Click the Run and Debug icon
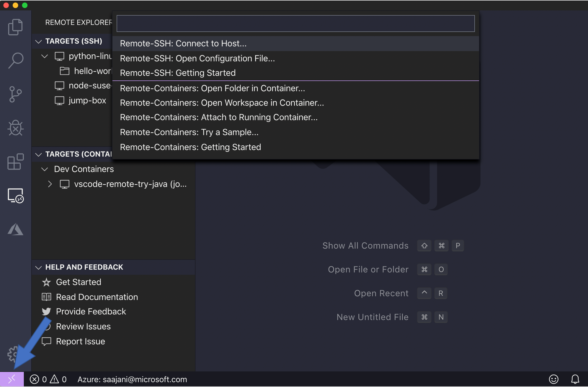 click(x=16, y=127)
